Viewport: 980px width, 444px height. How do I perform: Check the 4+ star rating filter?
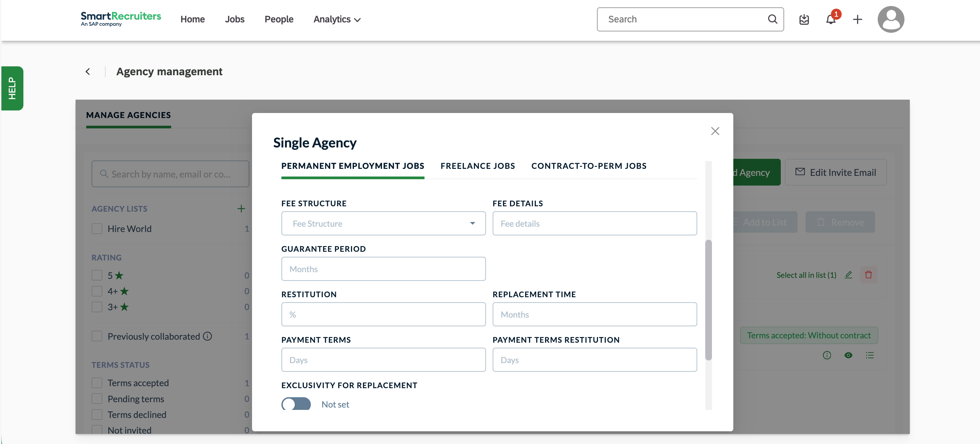click(97, 291)
